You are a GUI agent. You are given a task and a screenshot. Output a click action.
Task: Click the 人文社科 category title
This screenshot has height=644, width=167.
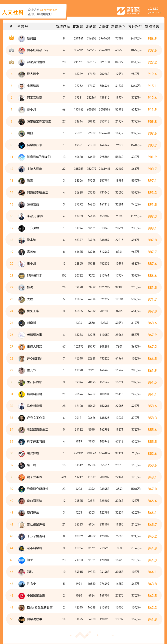pyautogui.click(x=13, y=12)
